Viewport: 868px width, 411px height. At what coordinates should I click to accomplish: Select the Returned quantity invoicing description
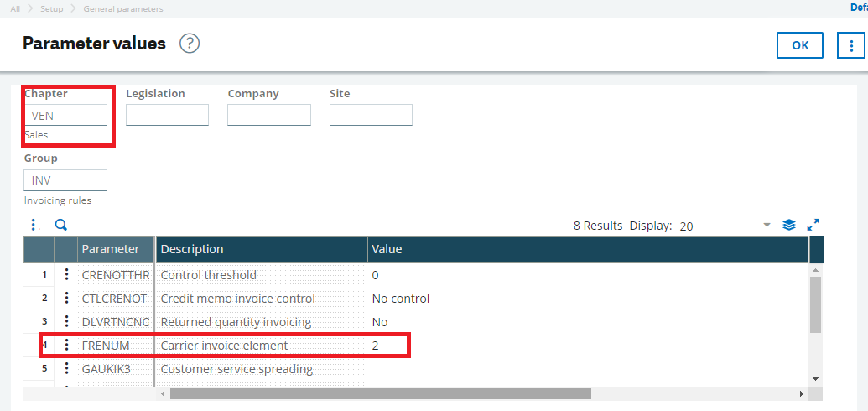point(262,321)
